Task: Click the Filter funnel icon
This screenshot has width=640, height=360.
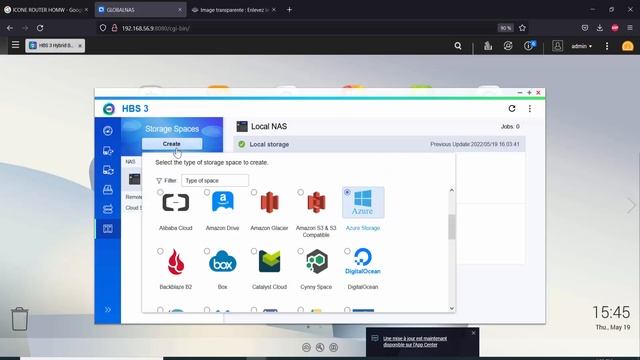Action: coord(159,180)
